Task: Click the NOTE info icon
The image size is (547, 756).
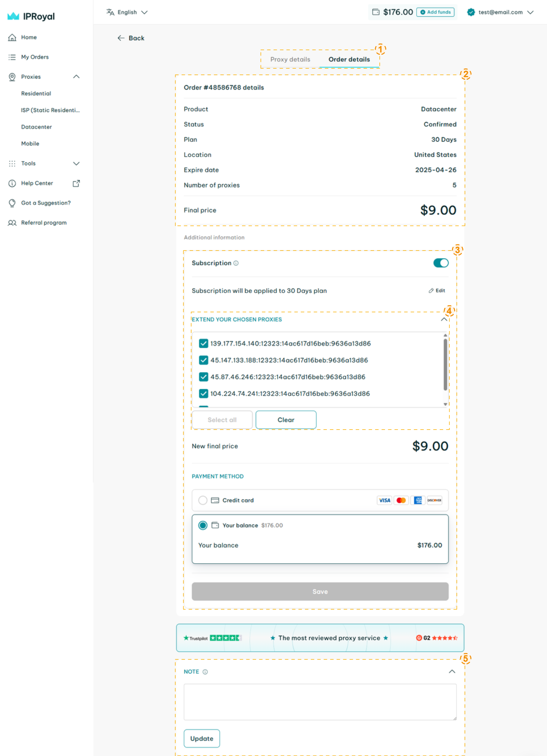Action: pyautogui.click(x=205, y=672)
